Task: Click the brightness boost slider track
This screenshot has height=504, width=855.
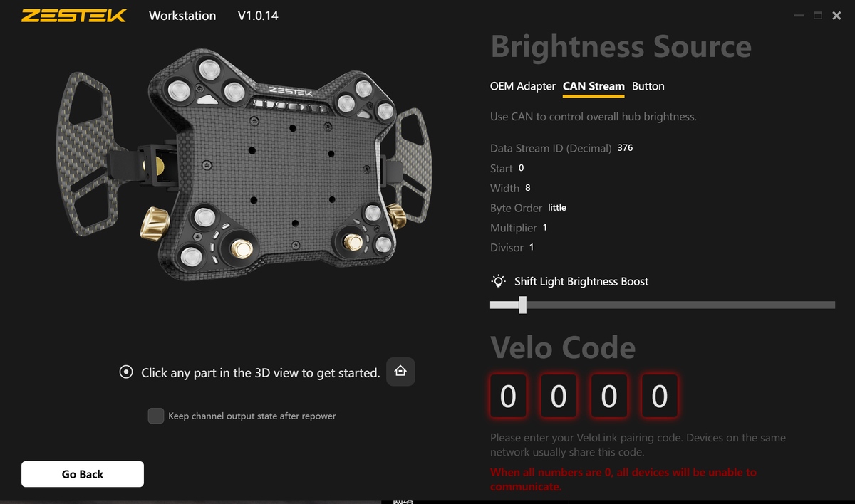Action: click(x=663, y=305)
